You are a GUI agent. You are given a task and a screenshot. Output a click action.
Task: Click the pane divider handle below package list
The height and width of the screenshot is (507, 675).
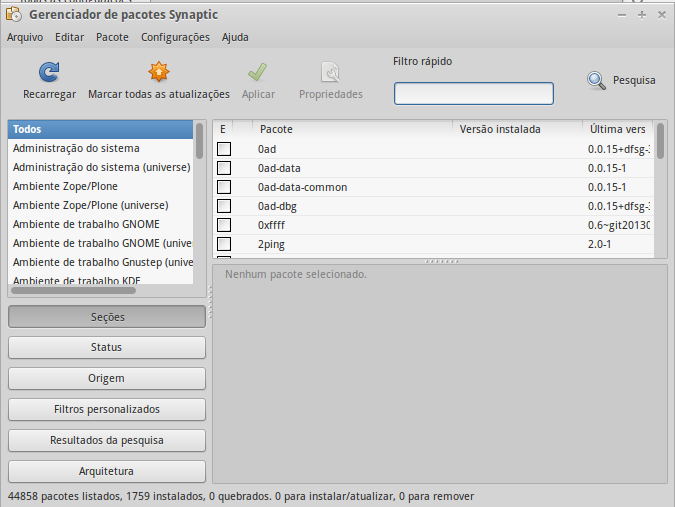441,261
